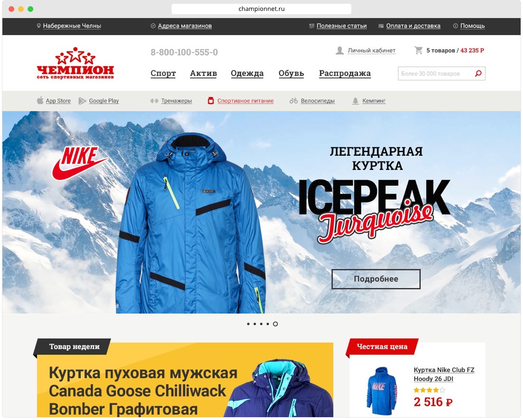Image resolution: width=523 pixels, height=420 pixels.
Task: Select the first carousel slide dot
Action: [x=248, y=324]
